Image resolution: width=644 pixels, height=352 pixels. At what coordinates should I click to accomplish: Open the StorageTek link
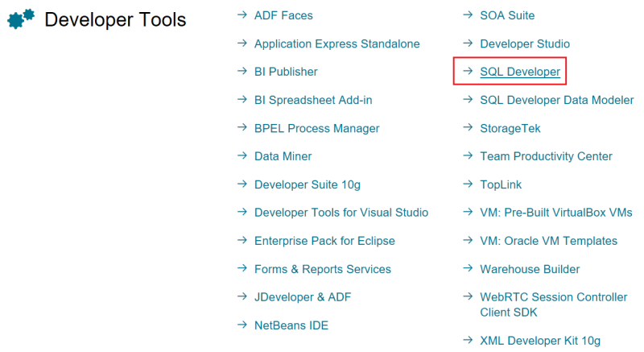(x=510, y=129)
